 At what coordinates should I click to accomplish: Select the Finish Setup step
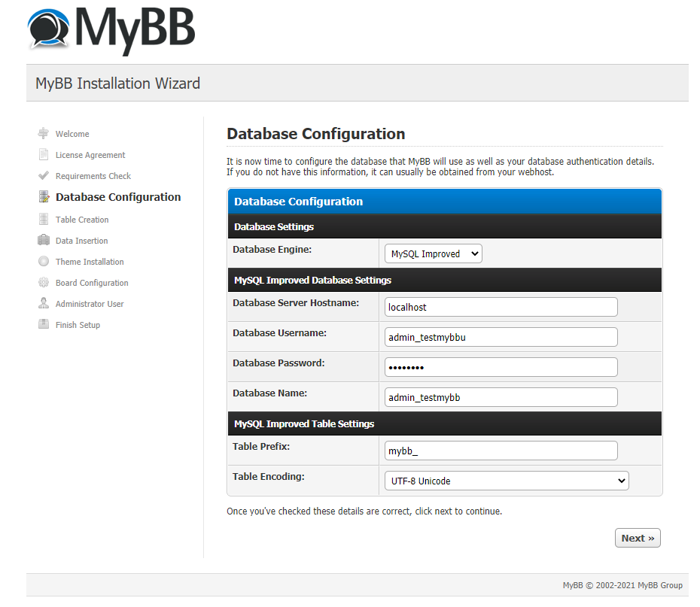78,325
